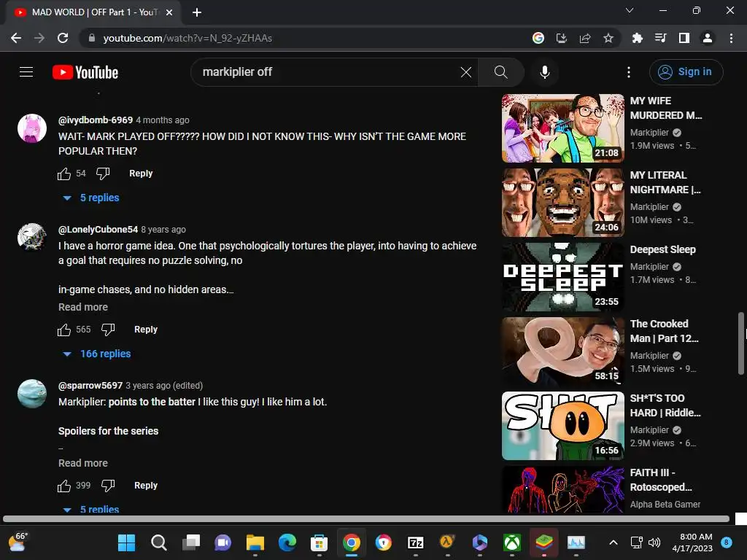Dislike the @sparrow5697 comment
This screenshot has width=747, height=560.
pos(108,486)
